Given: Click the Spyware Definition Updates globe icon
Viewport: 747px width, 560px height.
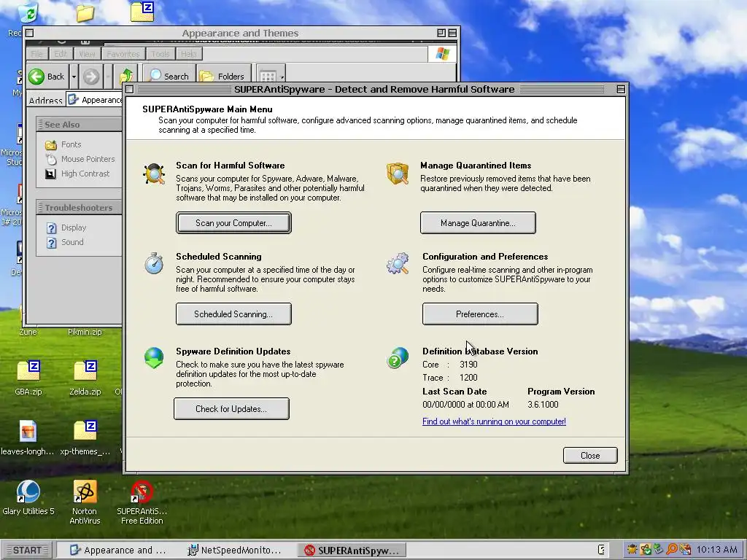Looking at the screenshot, I should (x=154, y=358).
